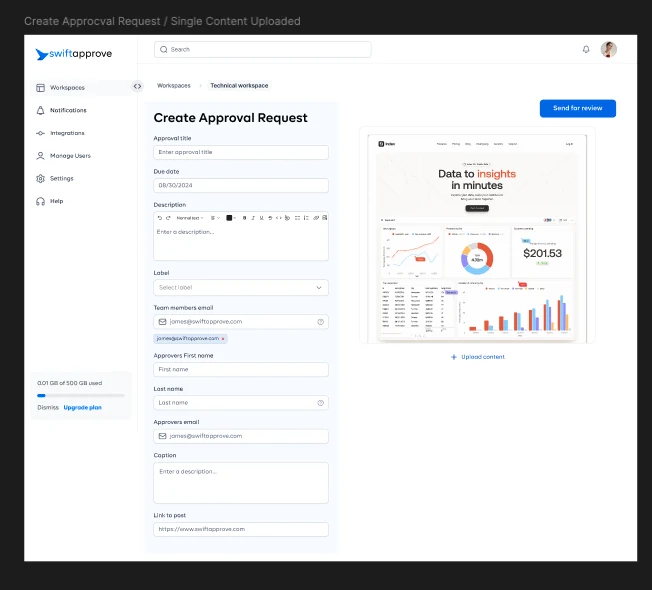Collapse the sidebar with the arrows toggle
The height and width of the screenshot is (590, 652).
pos(137,86)
